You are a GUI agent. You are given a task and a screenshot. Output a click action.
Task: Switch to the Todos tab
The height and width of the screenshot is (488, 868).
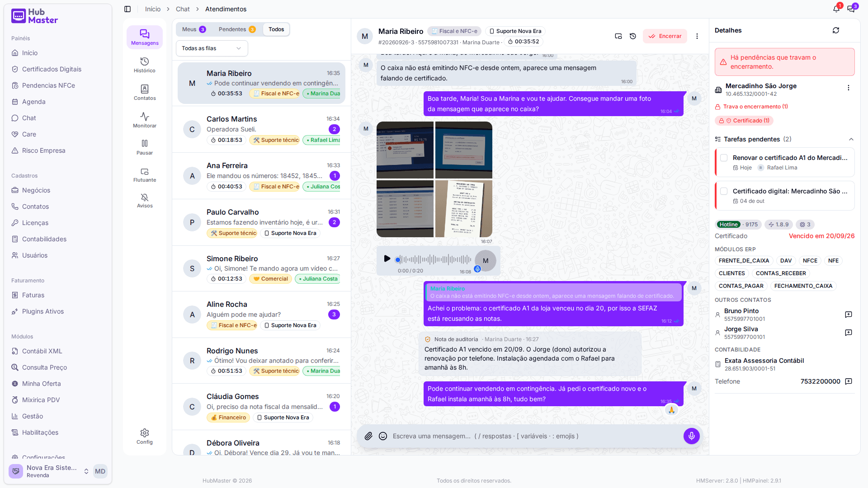click(x=276, y=29)
